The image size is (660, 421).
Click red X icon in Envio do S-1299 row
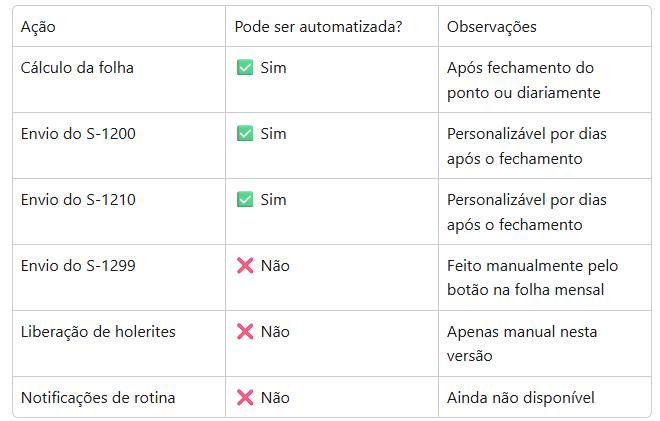tap(245, 266)
